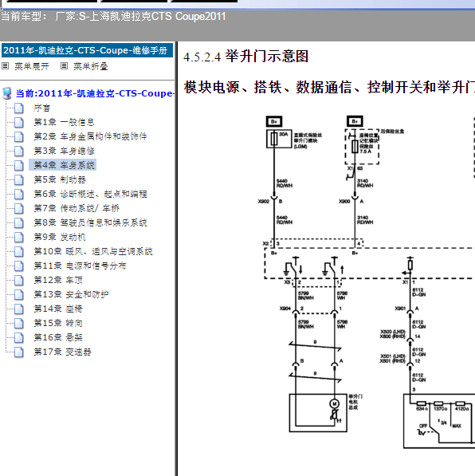475x476 pixels.
Task: Open 第1章 一般信息
Action: pos(64,122)
